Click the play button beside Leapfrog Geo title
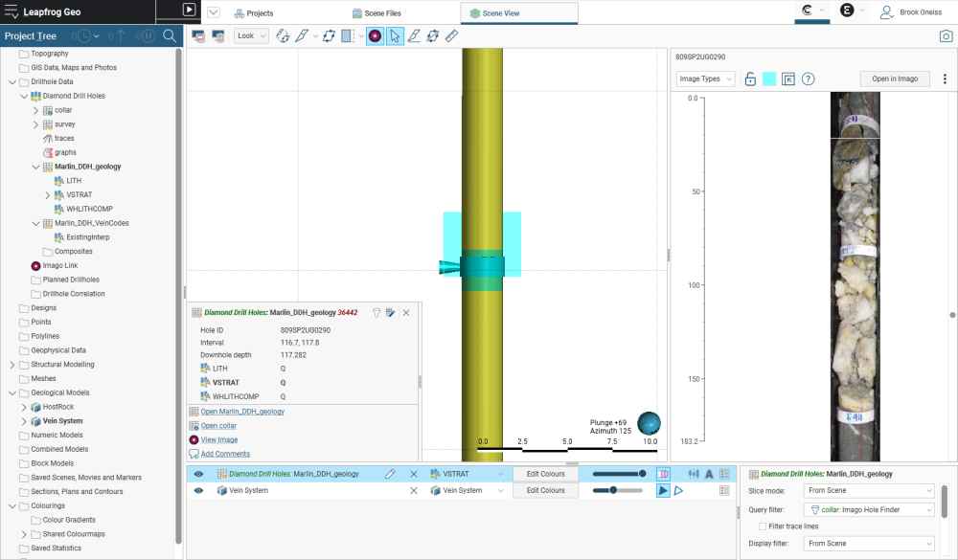 189,10
